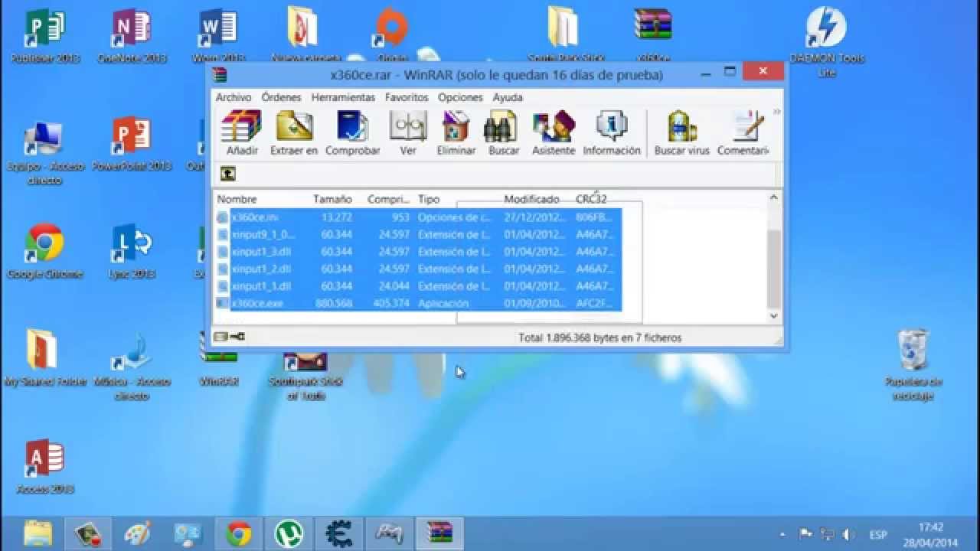Click the file list scroll down arrow
This screenshot has height=551, width=980.
[x=773, y=315]
